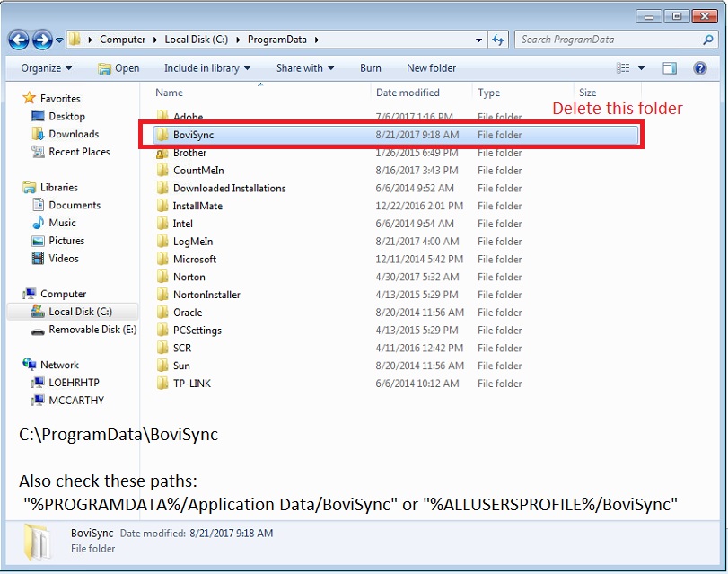Expand arrow after Computer in breadcrumb
This screenshot has height=574, width=728.
(x=155, y=40)
